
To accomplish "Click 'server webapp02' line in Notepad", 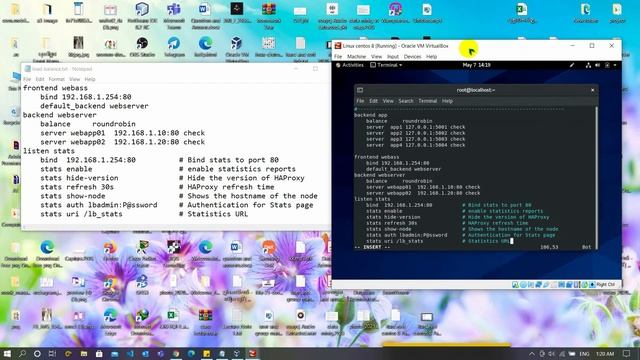I will [122, 142].
